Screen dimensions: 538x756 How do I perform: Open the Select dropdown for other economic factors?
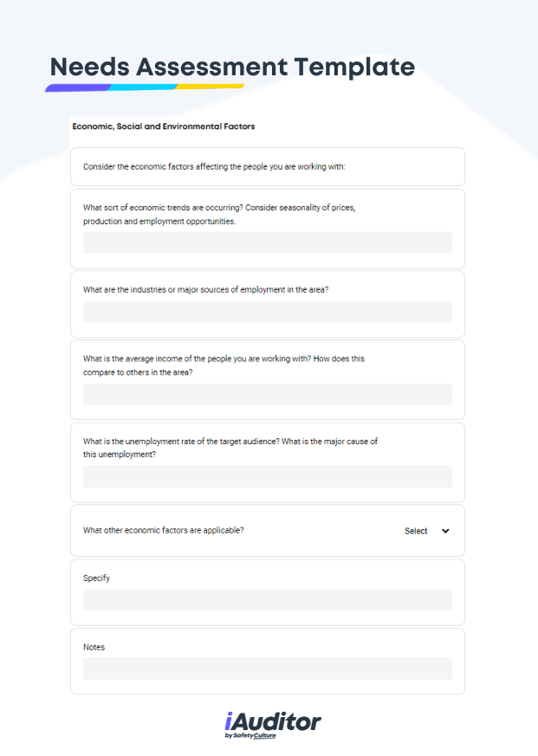tap(426, 531)
